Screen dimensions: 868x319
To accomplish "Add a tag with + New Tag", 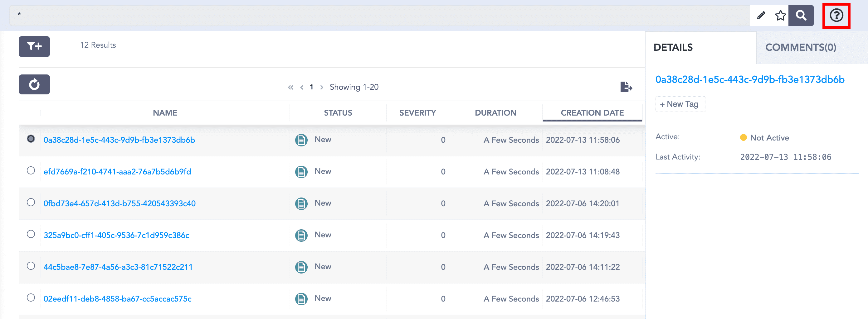I will click(x=680, y=104).
